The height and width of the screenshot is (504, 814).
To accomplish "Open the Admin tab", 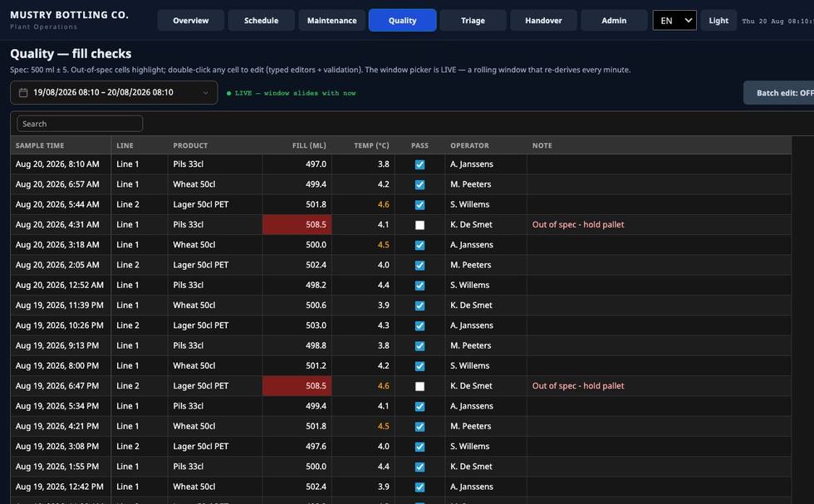I will (614, 21).
